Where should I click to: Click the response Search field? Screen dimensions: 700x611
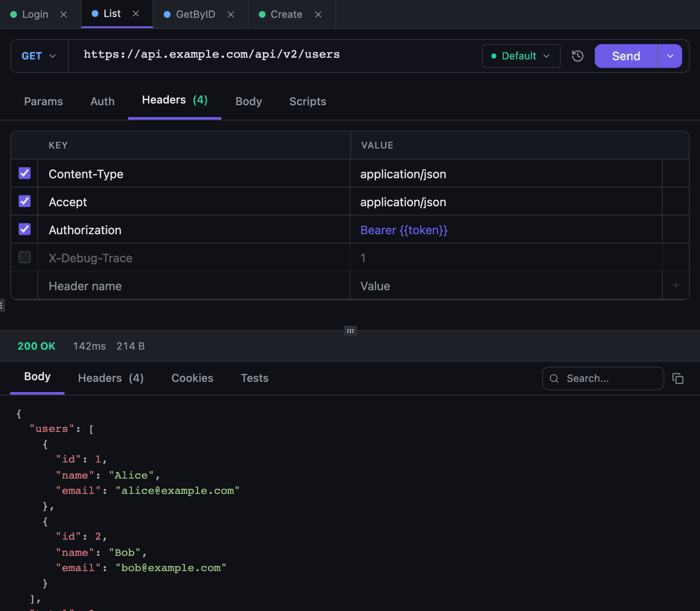[x=603, y=378]
